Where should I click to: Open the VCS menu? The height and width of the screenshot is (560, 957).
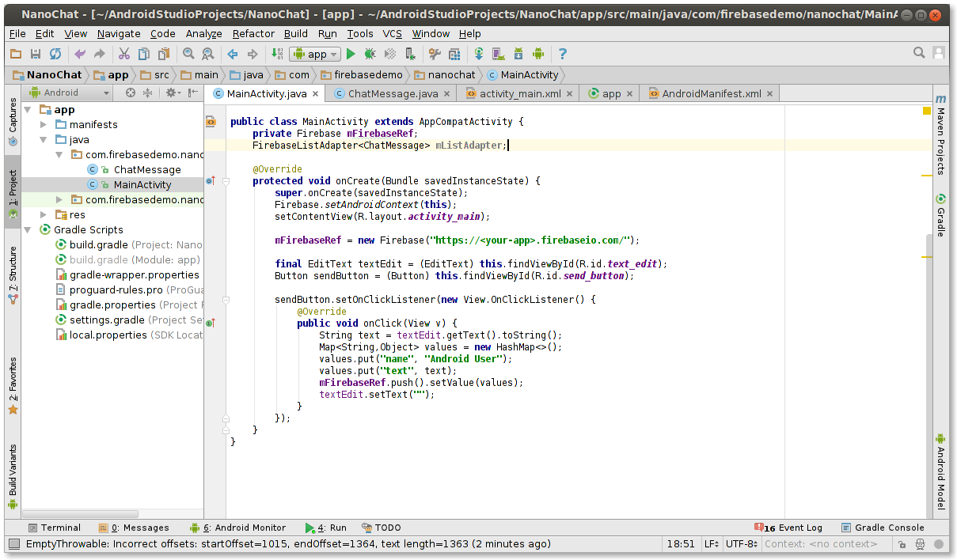pos(393,33)
